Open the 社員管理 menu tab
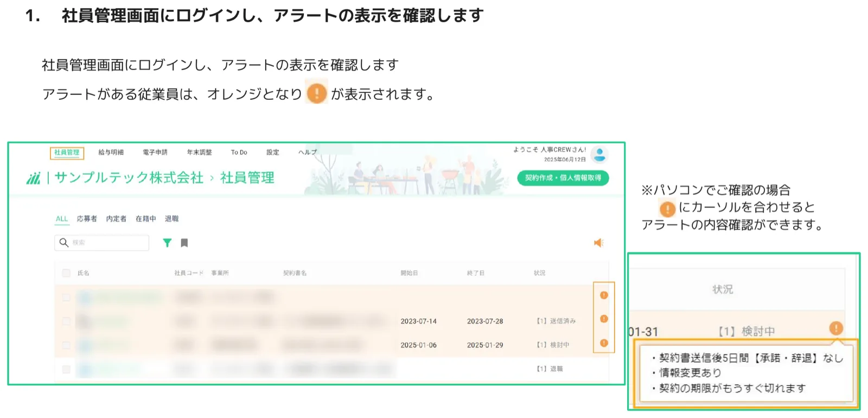 point(67,153)
